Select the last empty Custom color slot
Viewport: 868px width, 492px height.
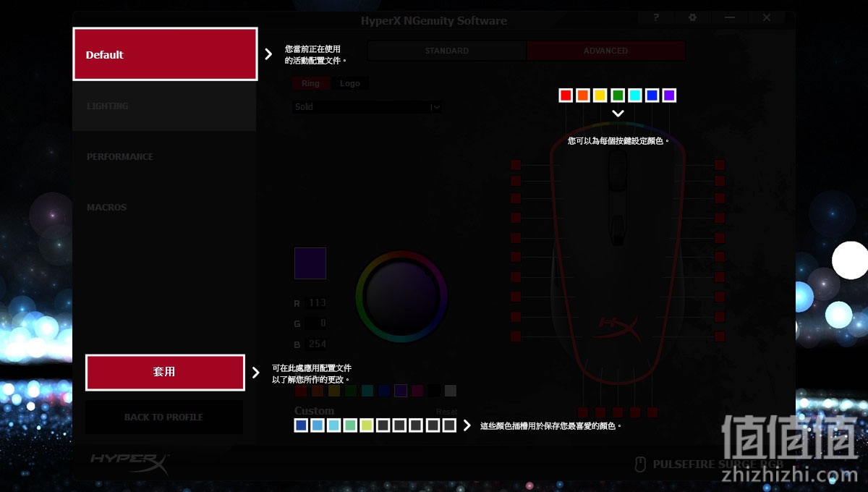point(449,425)
